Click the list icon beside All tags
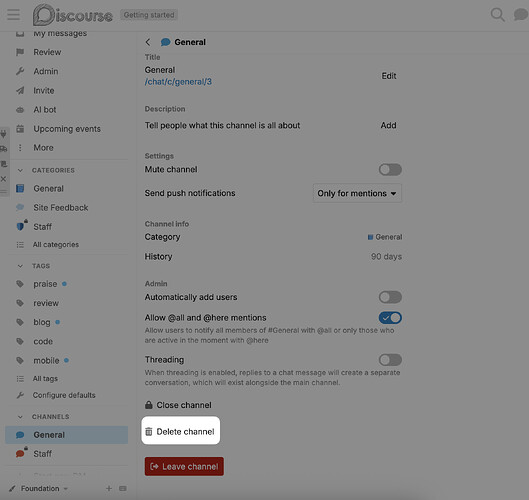The width and height of the screenshot is (529, 500). [x=20, y=379]
